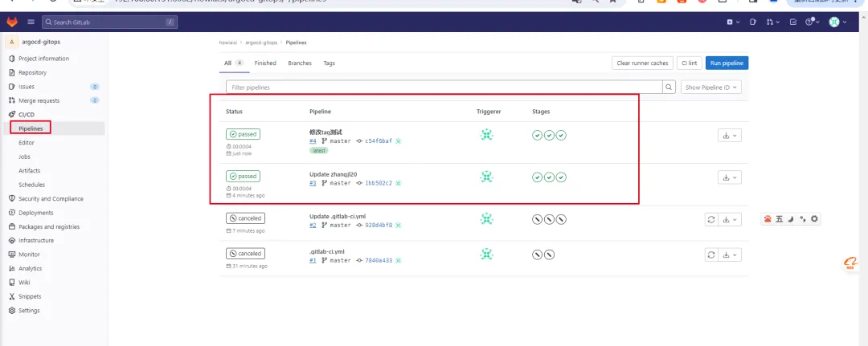
Task: Open the user avatar menu
Action: 837,22
